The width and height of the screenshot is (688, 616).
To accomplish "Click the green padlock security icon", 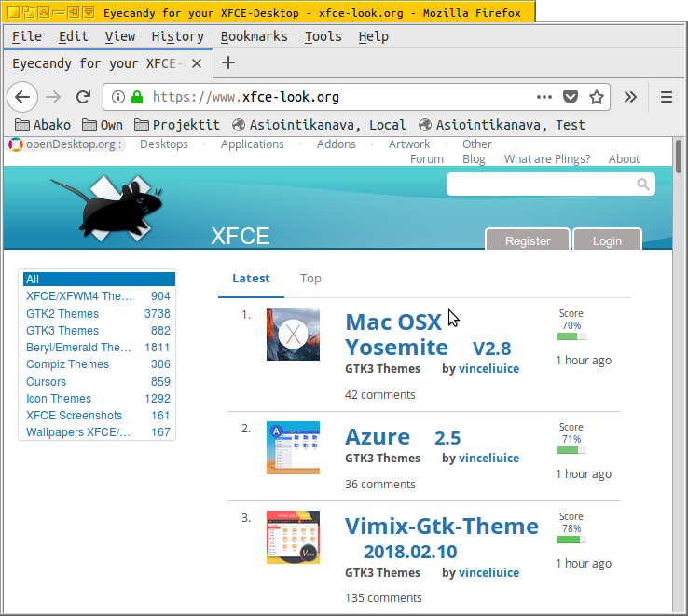I will tap(137, 97).
